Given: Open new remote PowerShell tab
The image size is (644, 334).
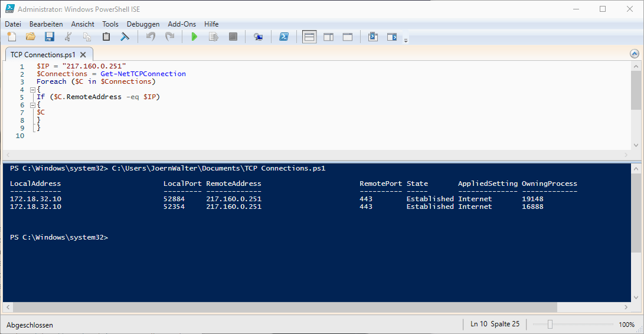Looking at the screenshot, I should coord(258,37).
